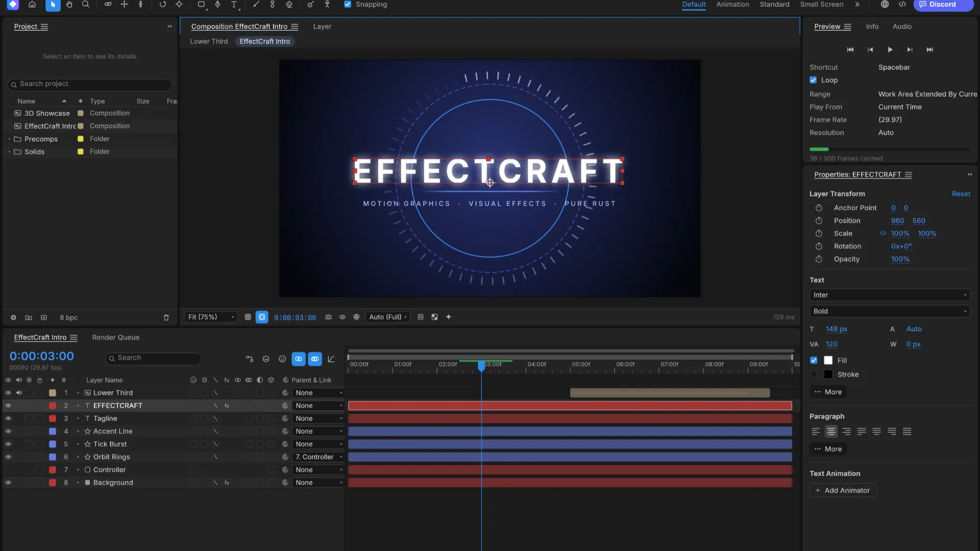
Task: Jump to first frame in Preview
Action: pyautogui.click(x=850, y=49)
